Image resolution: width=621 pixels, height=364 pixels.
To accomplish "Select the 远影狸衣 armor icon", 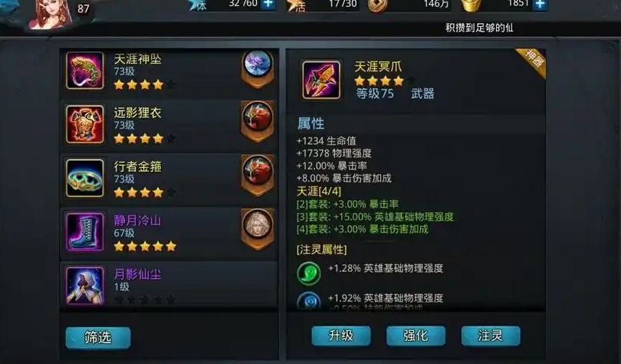I will pyautogui.click(x=85, y=124).
